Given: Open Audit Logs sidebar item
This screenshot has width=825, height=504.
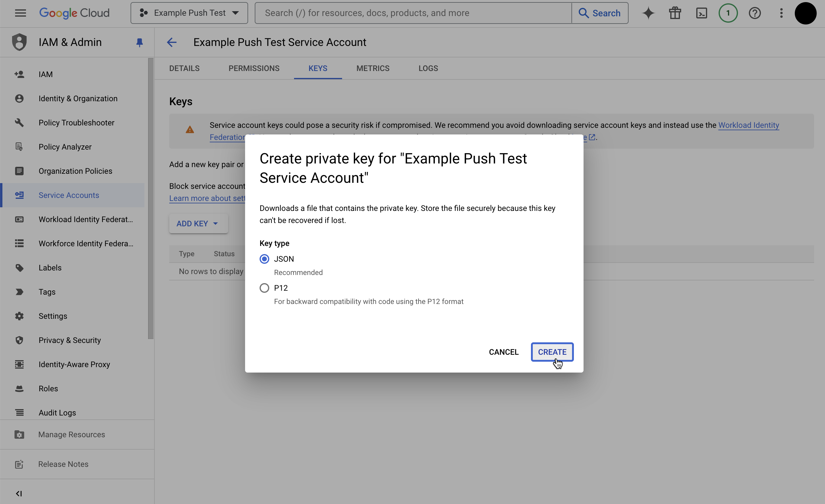Looking at the screenshot, I should (72, 412).
